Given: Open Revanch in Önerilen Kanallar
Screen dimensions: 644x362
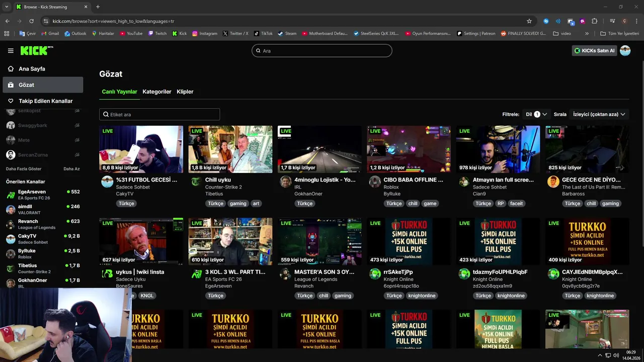Looking at the screenshot, I should click(x=43, y=224).
